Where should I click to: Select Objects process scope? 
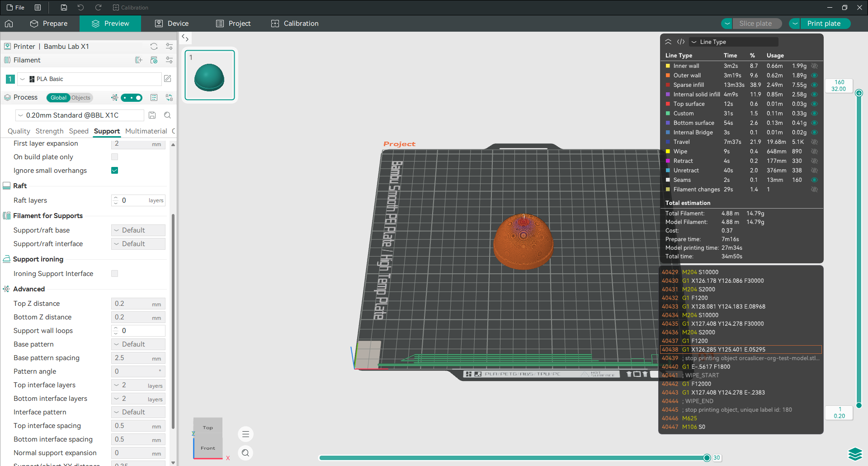tap(81, 97)
